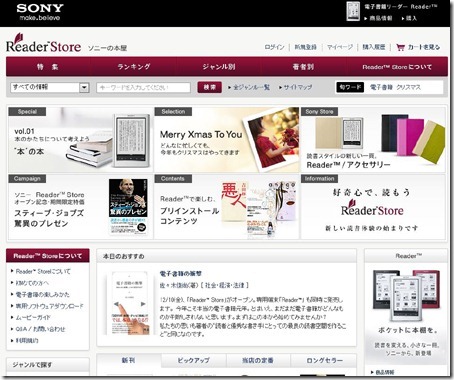Open the Reader Store について navigation tab
454x380 pixels.
pyautogui.click(x=397, y=67)
